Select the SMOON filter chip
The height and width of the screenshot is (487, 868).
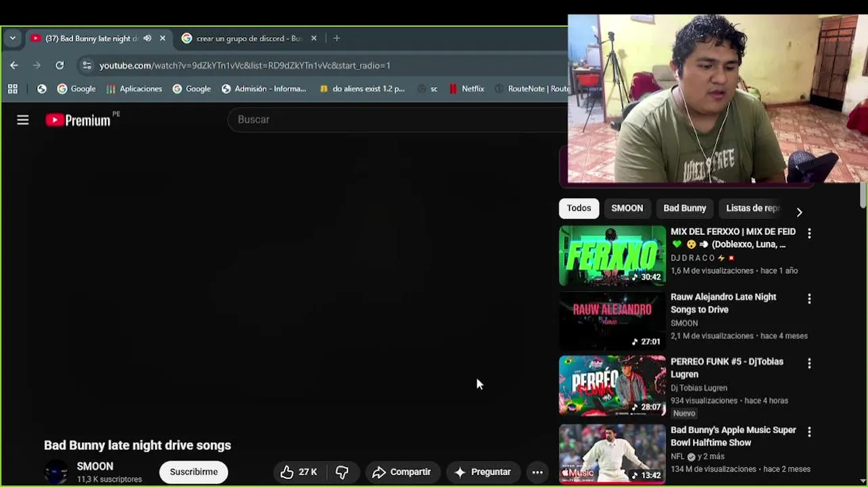tap(627, 208)
